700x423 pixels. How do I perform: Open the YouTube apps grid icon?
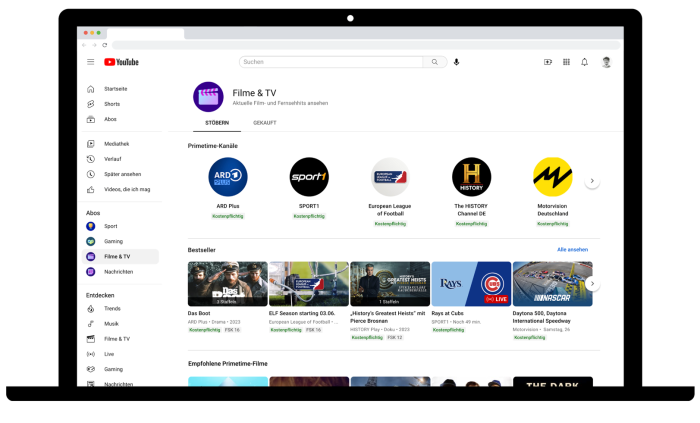566,62
